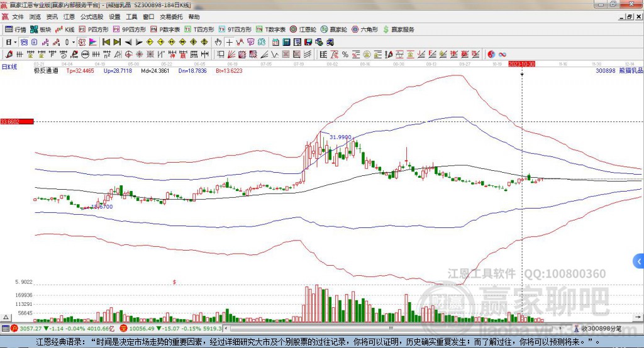The width and height of the screenshot is (644, 348).
Task: Open the 行情 quotes view
Action: point(16,30)
